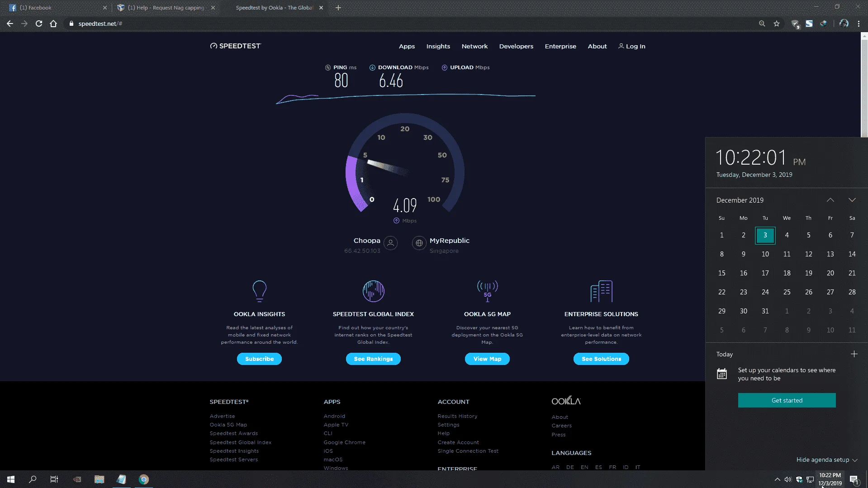Click the Speedtest logo
Viewport: 868px width, 488px height.
(235, 46)
